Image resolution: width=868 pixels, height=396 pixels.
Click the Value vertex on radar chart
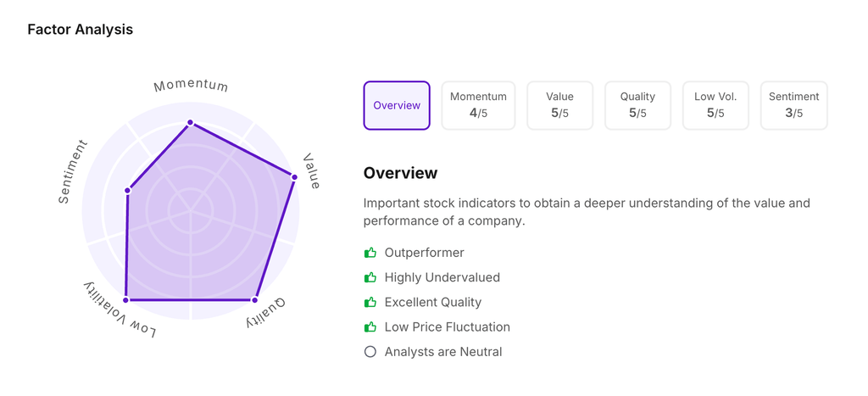(295, 177)
